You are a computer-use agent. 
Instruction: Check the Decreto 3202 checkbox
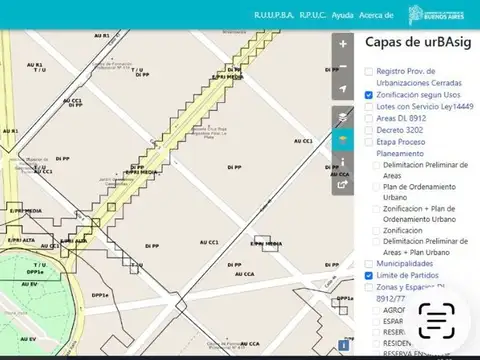368,130
